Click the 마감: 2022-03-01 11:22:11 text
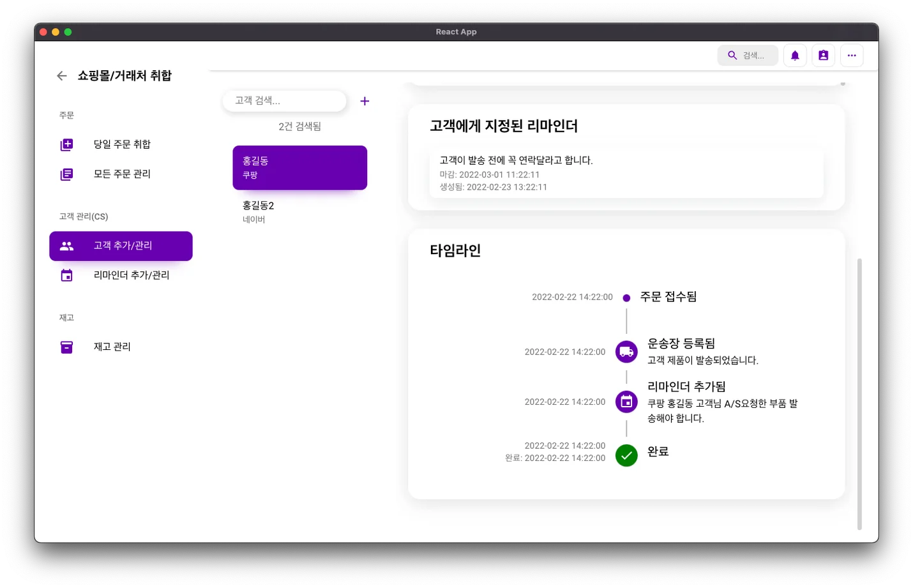The height and width of the screenshot is (588, 913). (490, 174)
